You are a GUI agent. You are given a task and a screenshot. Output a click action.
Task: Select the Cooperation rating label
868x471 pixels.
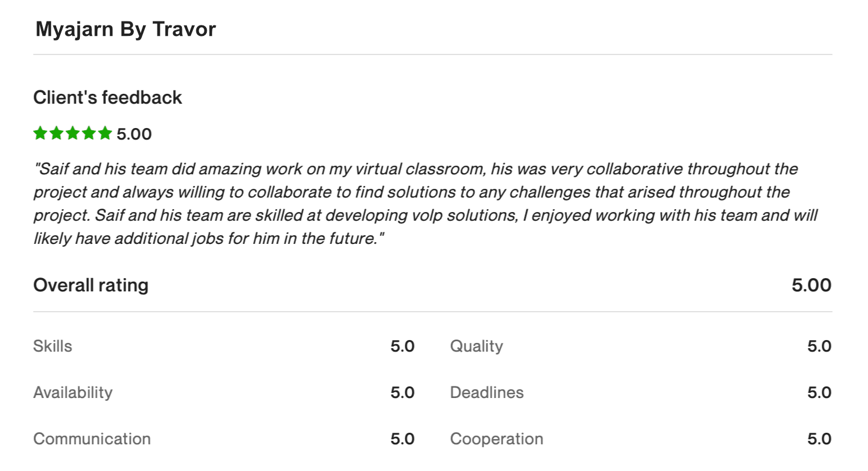pos(497,439)
